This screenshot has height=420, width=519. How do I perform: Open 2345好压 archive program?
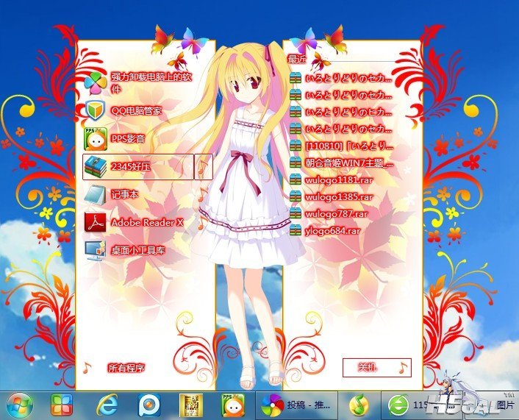pos(130,167)
